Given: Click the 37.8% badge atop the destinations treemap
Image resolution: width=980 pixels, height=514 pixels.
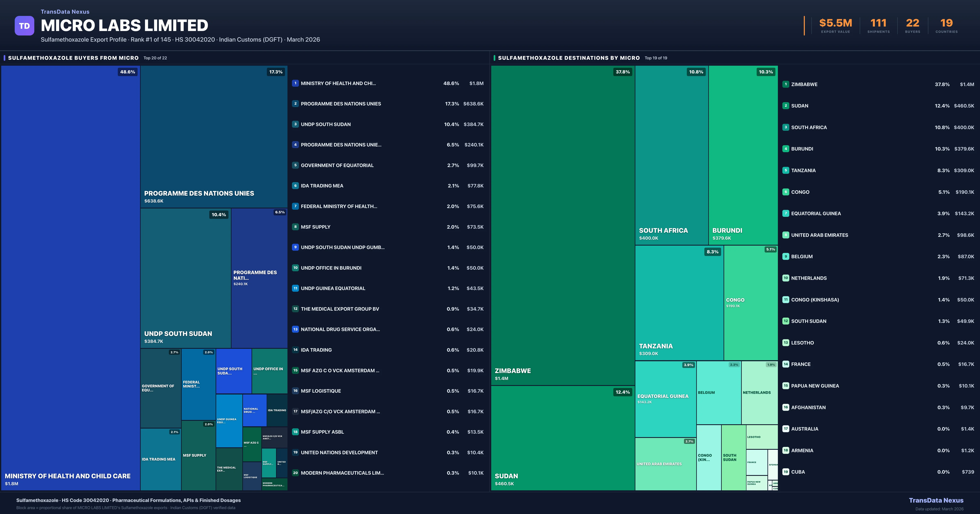Looking at the screenshot, I should (622, 71).
